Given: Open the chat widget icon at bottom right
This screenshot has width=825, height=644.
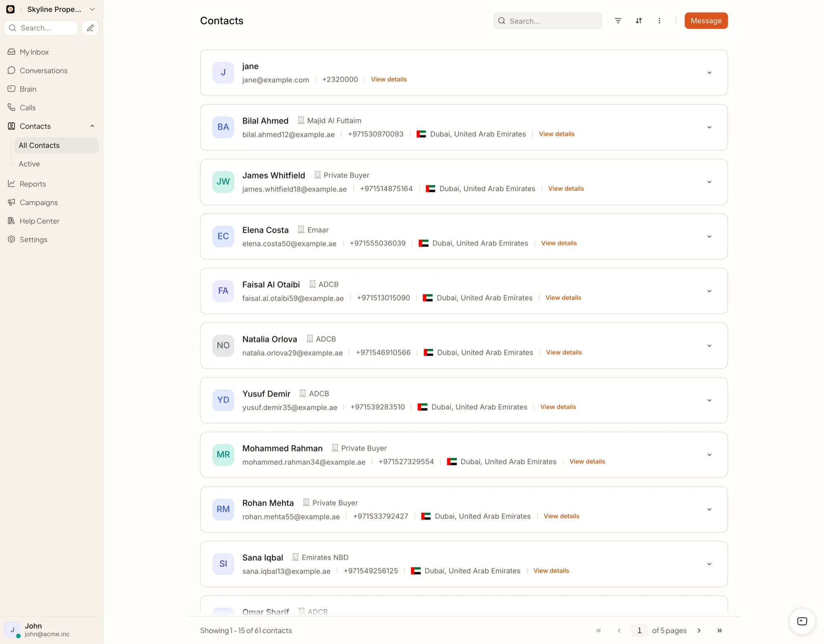Looking at the screenshot, I should [x=802, y=621].
